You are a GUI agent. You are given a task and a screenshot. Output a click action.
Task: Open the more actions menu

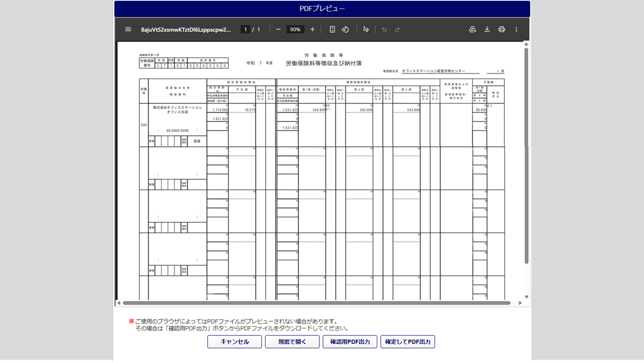coord(516,30)
